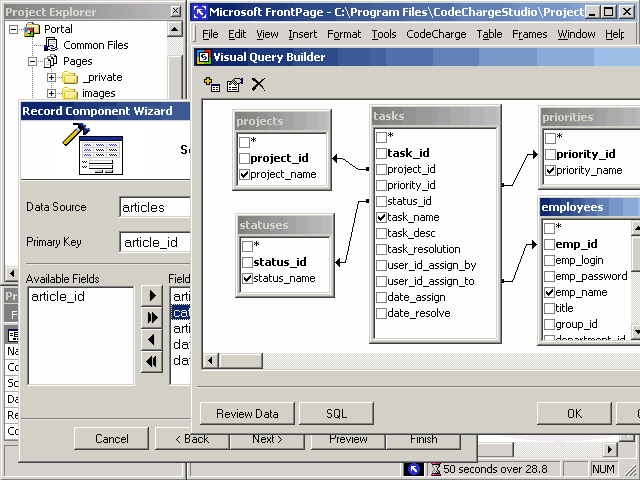The width and height of the screenshot is (640, 480).
Task: Click the move all fields right arrow
Action: tap(152, 317)
